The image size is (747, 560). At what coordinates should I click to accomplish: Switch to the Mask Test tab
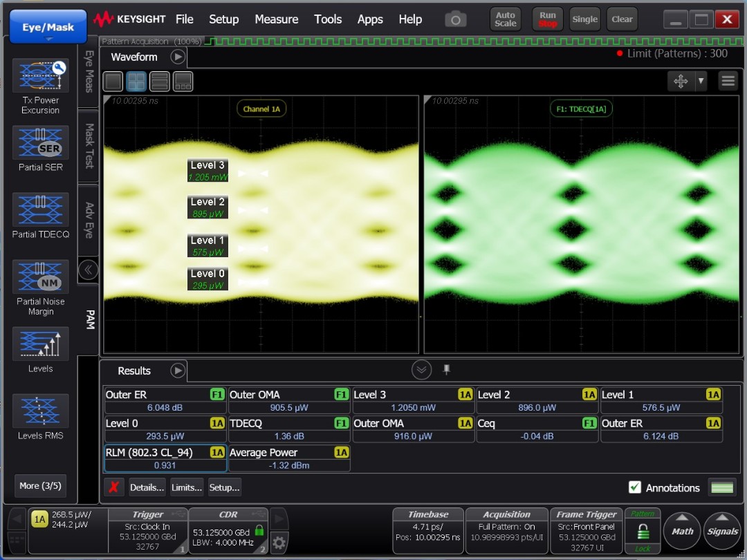click(x=89, y=146)
